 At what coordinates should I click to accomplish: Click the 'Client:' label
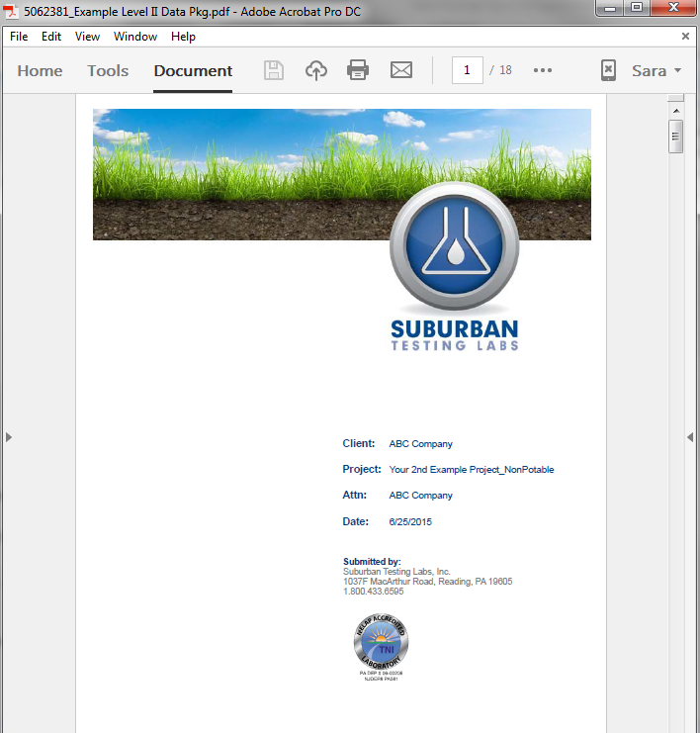click(x=359, y=443)
